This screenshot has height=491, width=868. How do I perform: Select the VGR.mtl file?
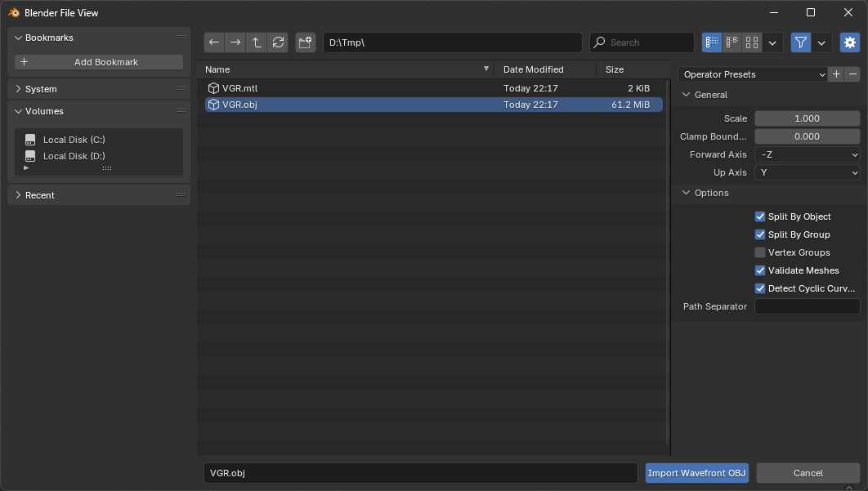(239, 88)
